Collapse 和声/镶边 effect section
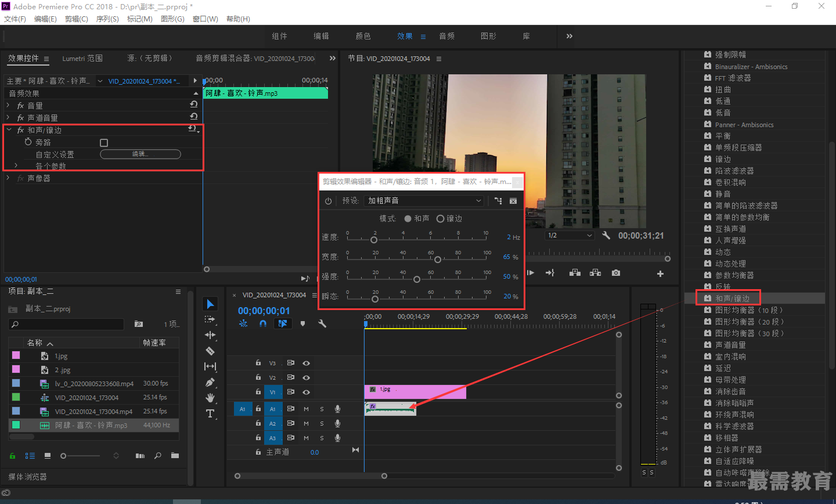 [x=9, y=129]
